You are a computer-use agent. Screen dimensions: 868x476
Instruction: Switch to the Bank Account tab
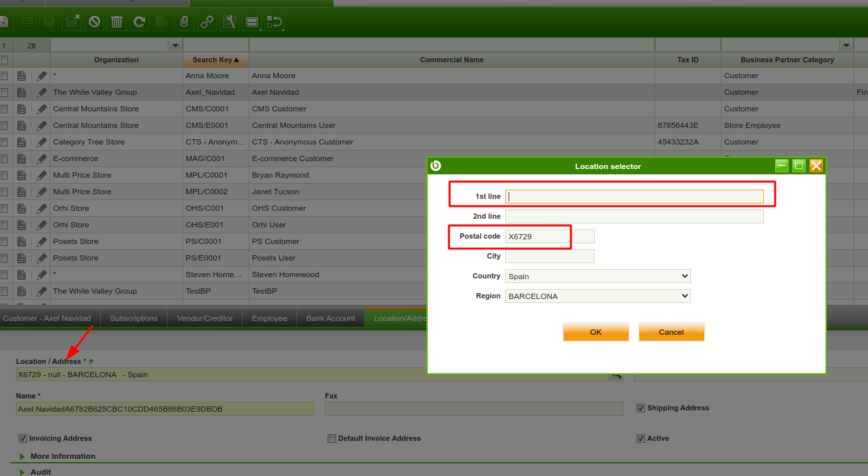click(330, 318)
